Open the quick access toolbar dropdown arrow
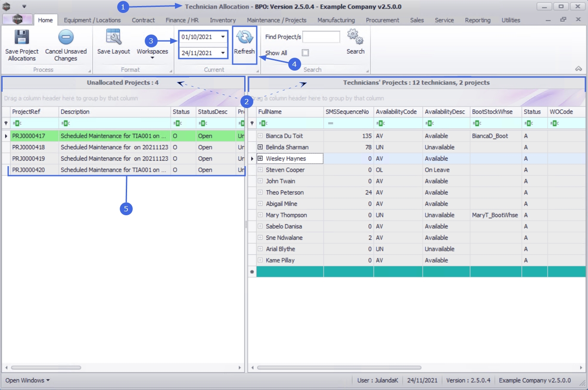 [x=24, y=6]
